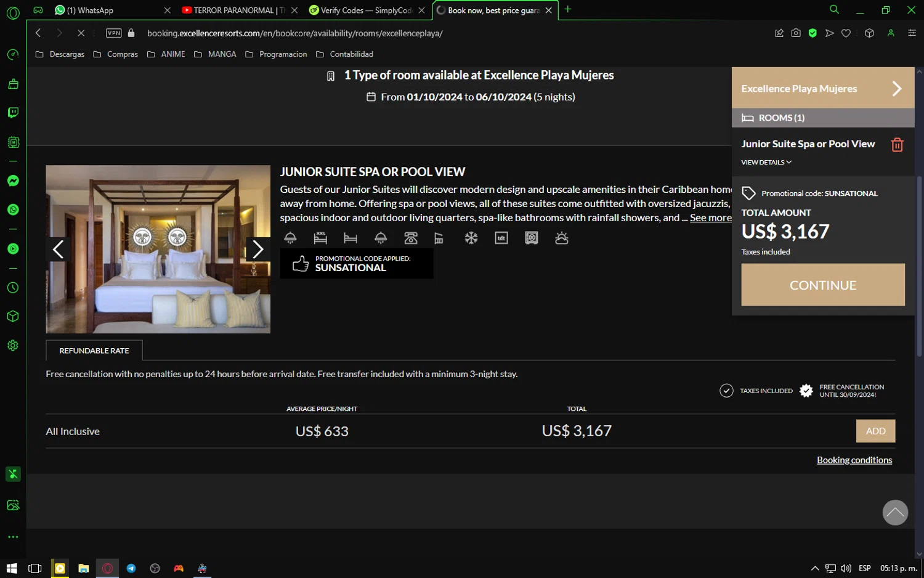The width and height of the screenshot is (924, 578).
Task: Click ADD for All Inclusive rate
Action: (875, 431)
